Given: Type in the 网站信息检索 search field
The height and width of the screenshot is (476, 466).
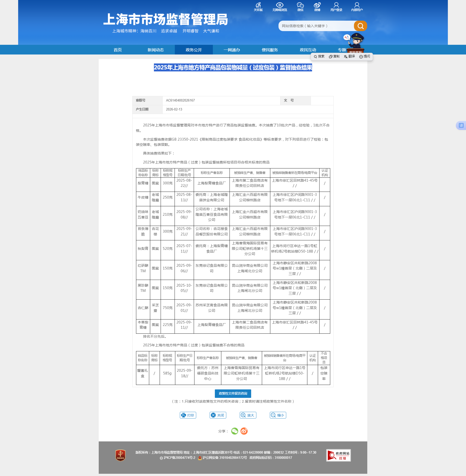Looking at the screenshot, I should (x=316, y=26).
